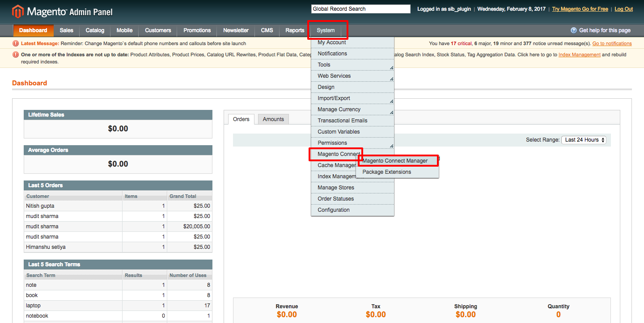The image size is (644, 323).
Task: Click Go to notifications link
Action: [x=612, y=44]
